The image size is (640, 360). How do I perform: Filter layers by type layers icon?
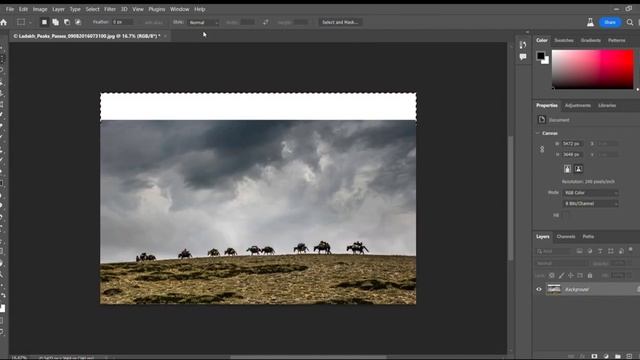pos(600,251)
